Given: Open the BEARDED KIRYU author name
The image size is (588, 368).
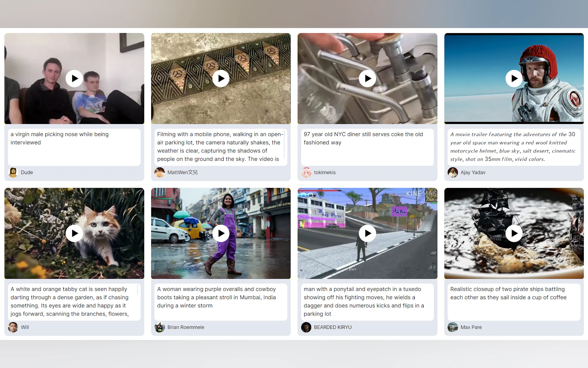Looking at the screenshot, I should click(332, 327).
